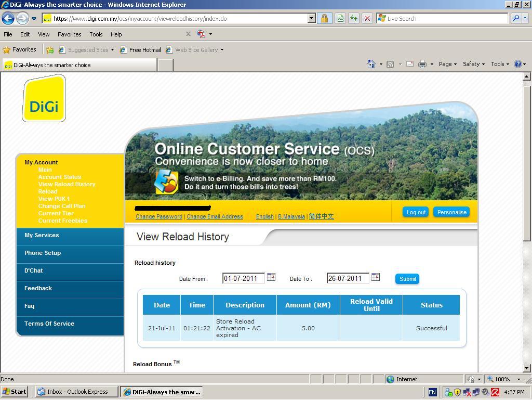Click the security lock icon in the address bar

coord(324,18)
